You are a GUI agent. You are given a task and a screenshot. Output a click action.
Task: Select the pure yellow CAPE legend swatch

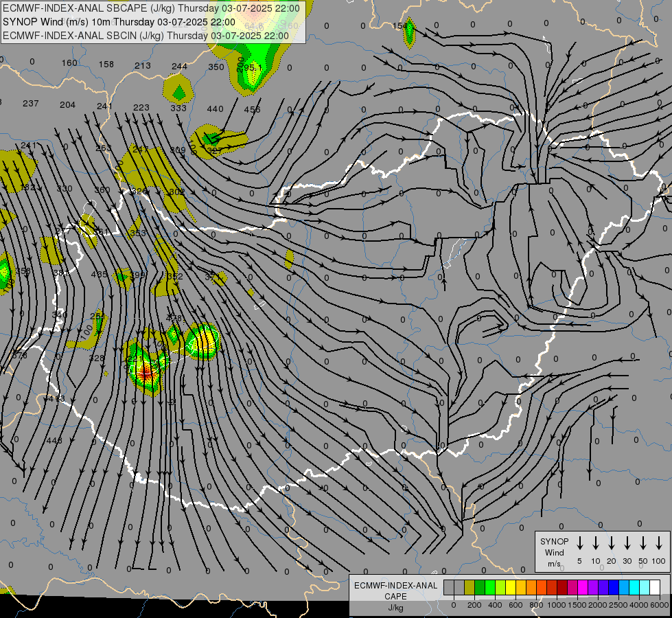click(x=511, y=588)
